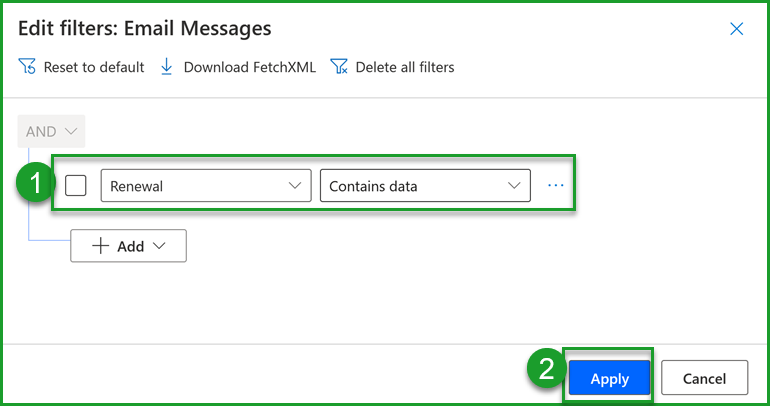Cancel the filter editing
This screenshot has width=770, height=406.
click(704, 378)
